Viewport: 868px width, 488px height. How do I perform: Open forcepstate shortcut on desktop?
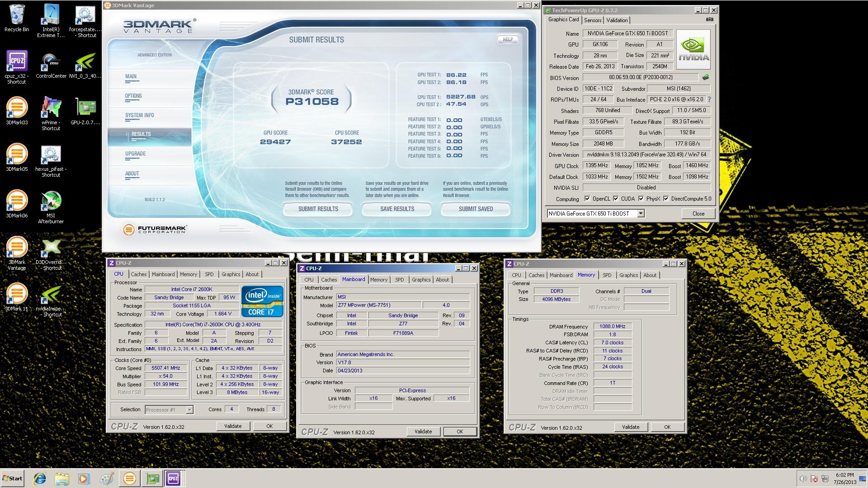click(x=85, y=21)
